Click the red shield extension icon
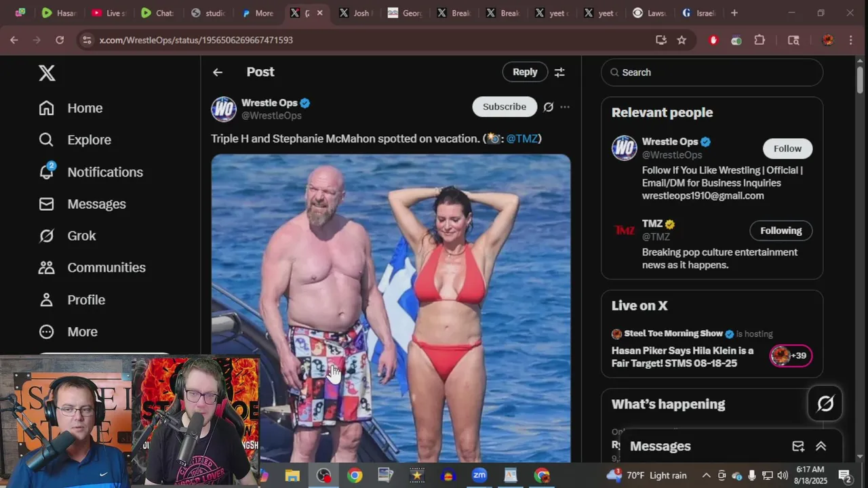 tap(713, 40)
